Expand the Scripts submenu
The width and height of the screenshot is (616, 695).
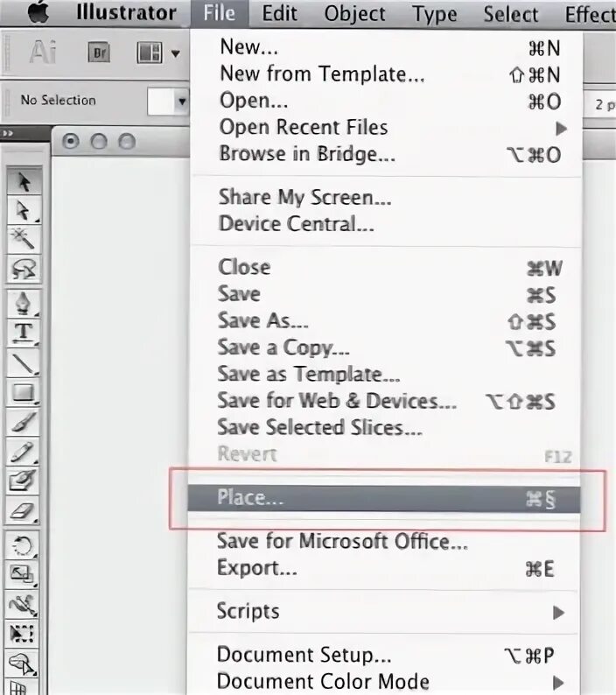(x=559, y=613)
